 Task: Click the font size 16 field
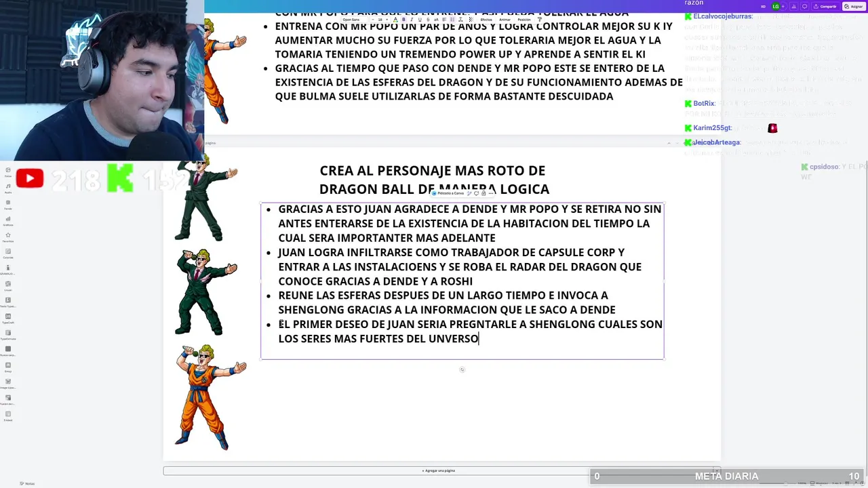pyautogui.click(x=380, y=20)
